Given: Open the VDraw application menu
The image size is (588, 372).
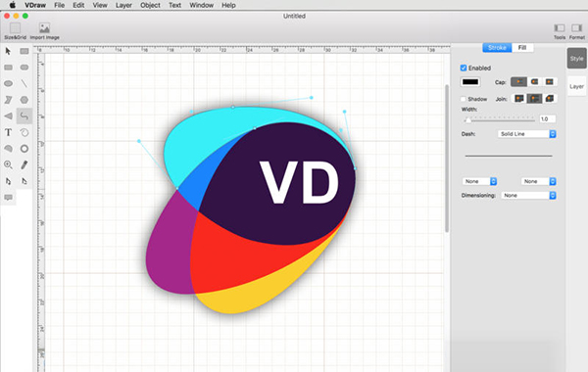Looking at the screenshot, I should tap(35, 5).
